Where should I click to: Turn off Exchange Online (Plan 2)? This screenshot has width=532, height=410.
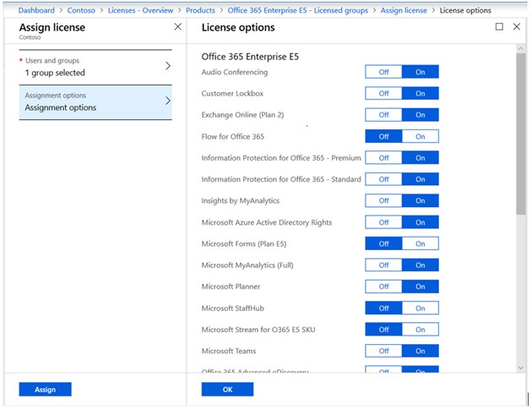(383, 115)
